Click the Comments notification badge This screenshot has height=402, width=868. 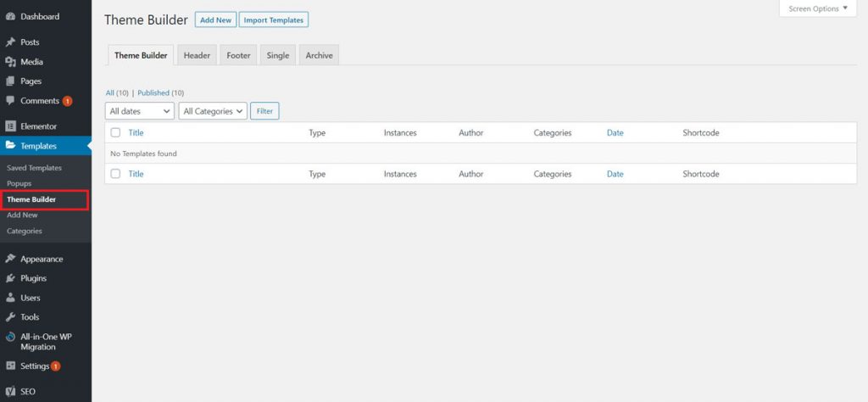(x=68, y=101)
